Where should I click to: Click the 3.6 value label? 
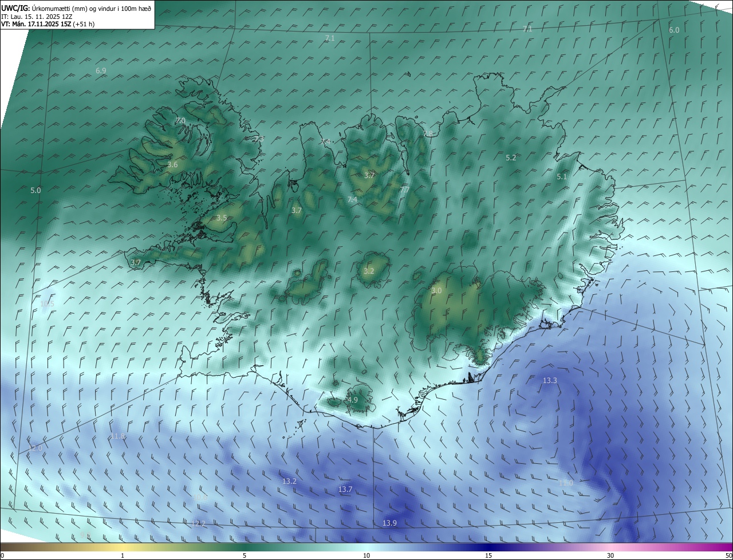tap(172, 165)
